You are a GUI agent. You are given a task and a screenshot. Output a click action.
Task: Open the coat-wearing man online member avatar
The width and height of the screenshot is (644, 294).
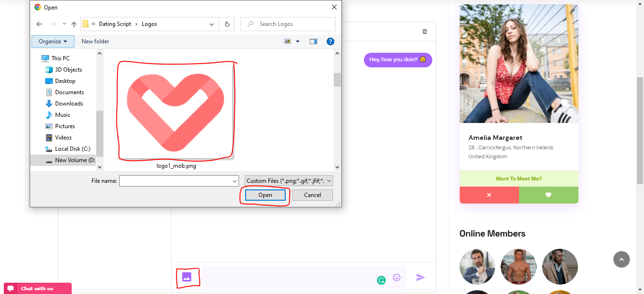[560, 267]
